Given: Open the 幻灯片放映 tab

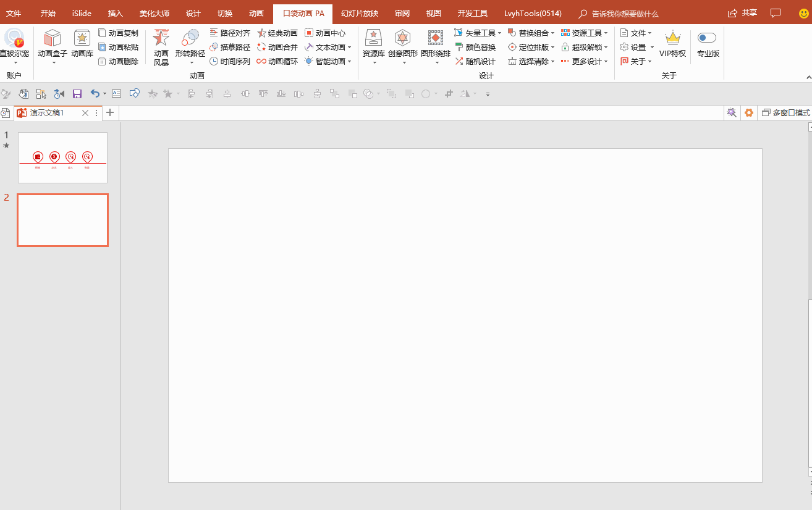Looking at the screenshot, I should pos(359,14).
